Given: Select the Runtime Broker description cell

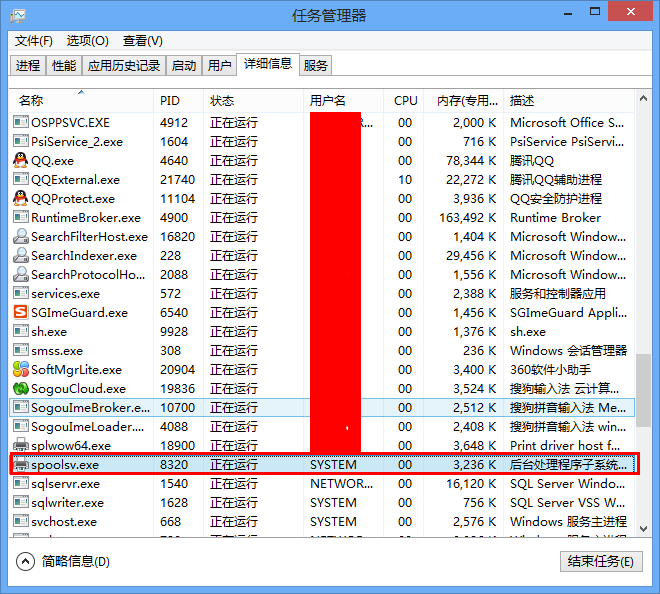Looking at the screenshot, I should [x=555, y=218].
